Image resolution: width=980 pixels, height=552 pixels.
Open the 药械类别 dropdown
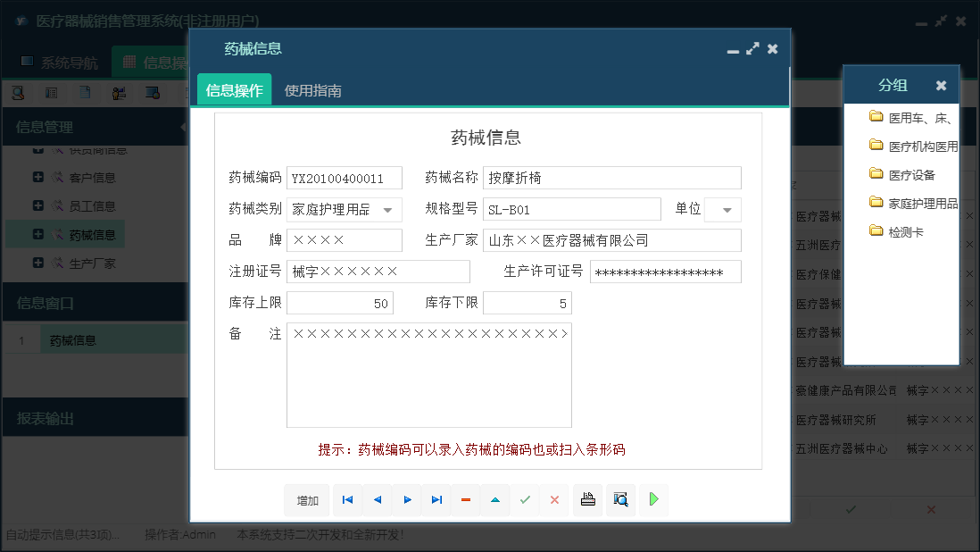coord(389,209)
